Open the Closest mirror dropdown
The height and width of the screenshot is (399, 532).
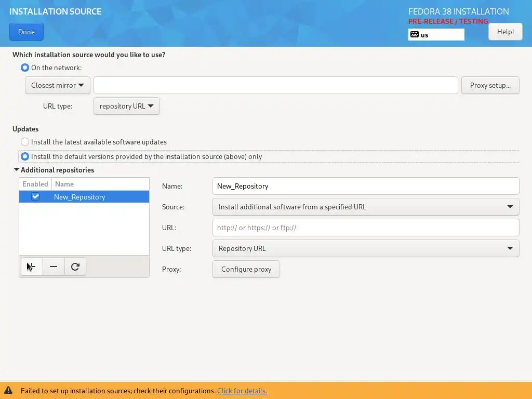58,85
